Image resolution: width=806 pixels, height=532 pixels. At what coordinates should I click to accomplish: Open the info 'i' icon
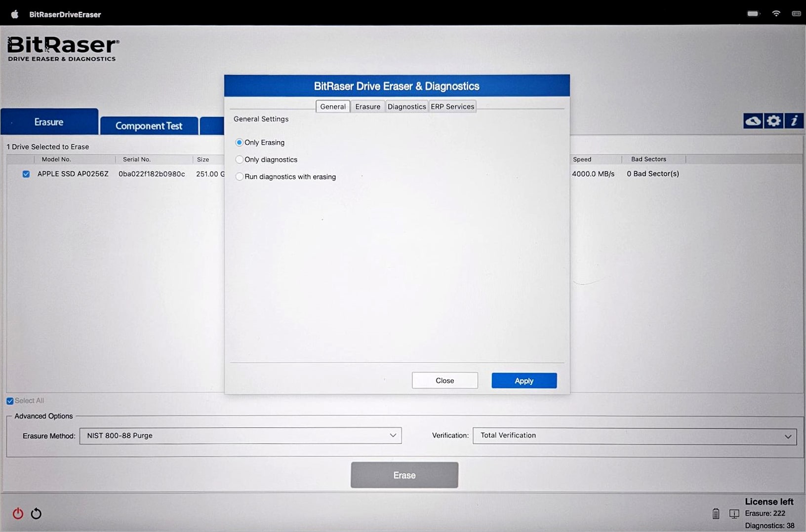point(794,121)
